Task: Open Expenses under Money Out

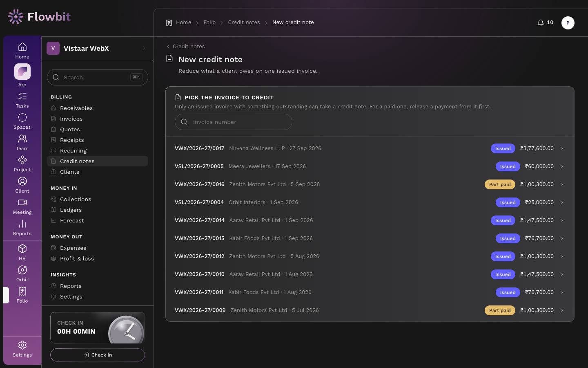Action: tap(98, 248)
